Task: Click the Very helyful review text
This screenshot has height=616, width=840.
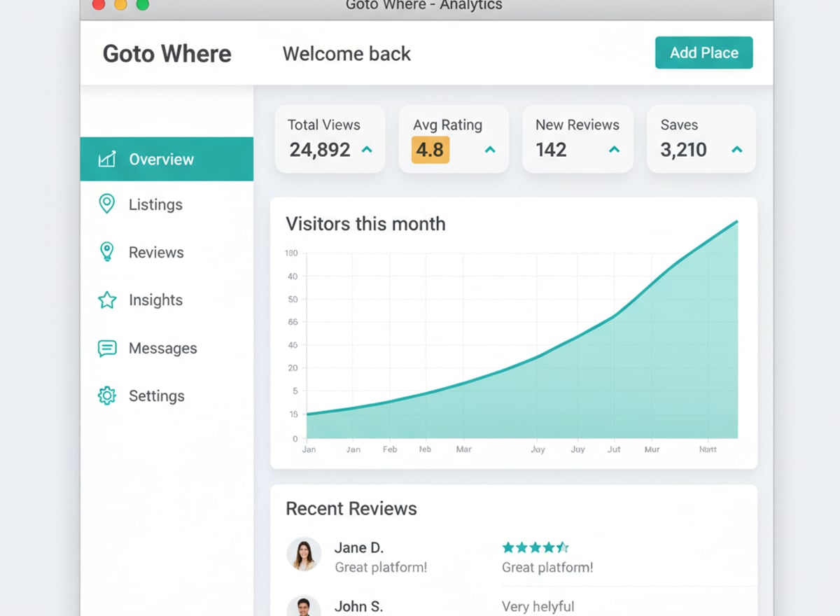Action: [x=538, y=606]
